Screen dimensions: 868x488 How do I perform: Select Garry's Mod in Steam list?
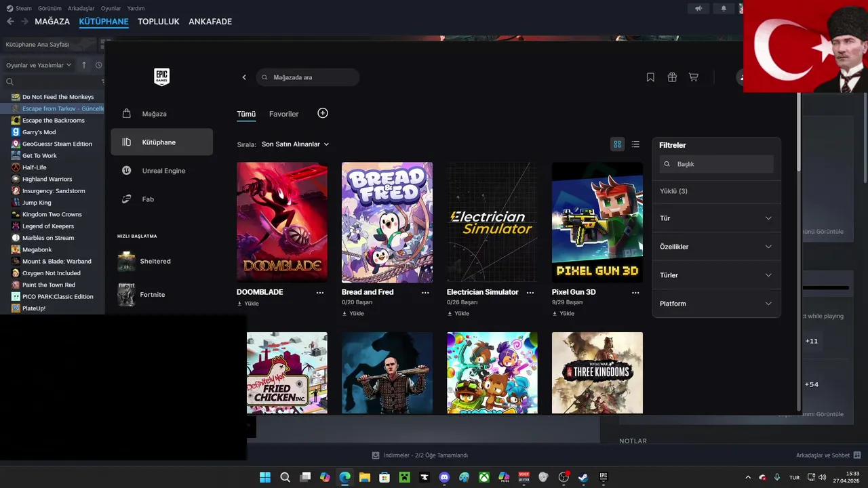[x=39, y=132]
